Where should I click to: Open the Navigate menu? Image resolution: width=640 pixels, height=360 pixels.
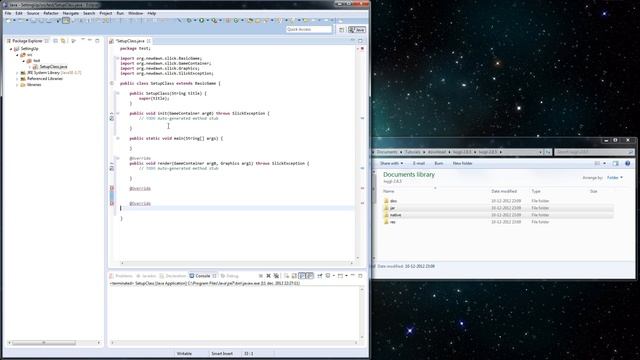click(x=71, y=13)
